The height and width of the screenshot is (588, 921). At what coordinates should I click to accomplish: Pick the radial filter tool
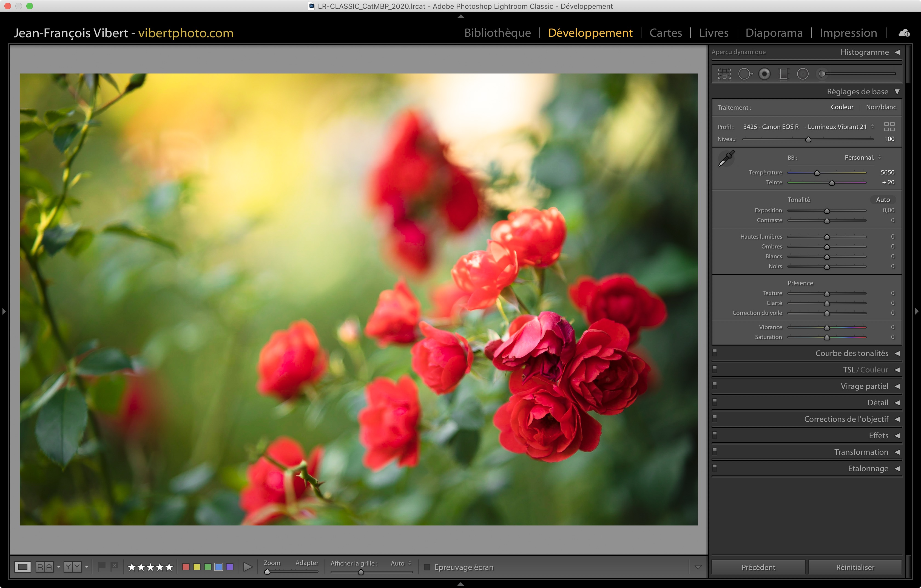(802, 74)
